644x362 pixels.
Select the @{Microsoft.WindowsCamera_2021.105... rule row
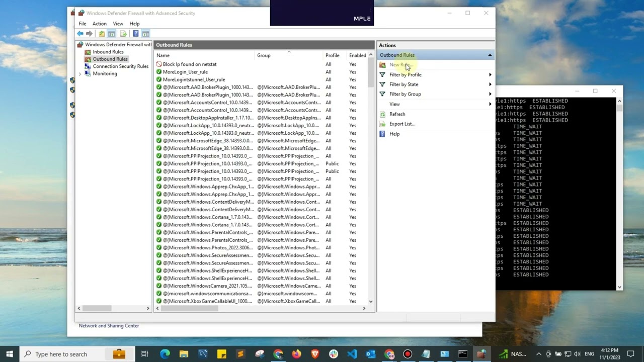tap(261, 286)
